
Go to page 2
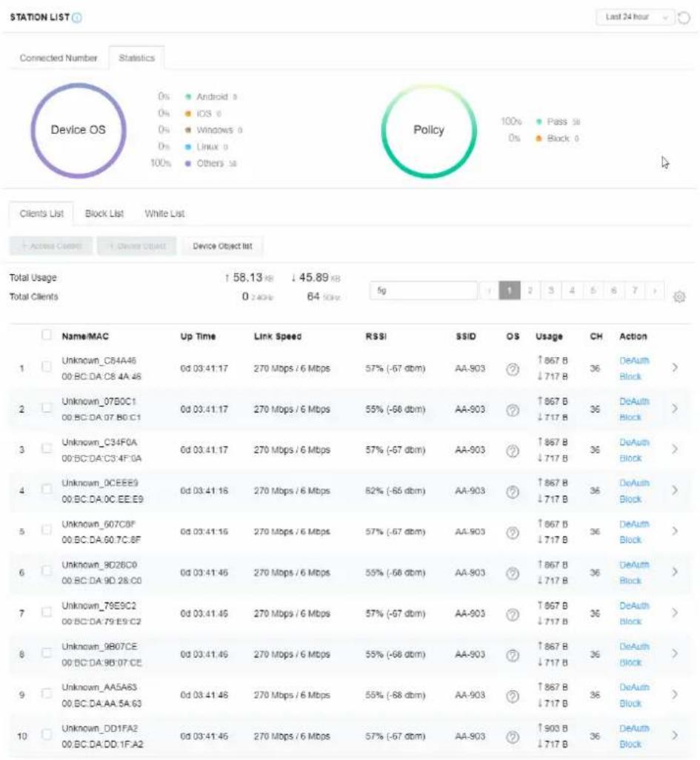(x=530, y=290)
